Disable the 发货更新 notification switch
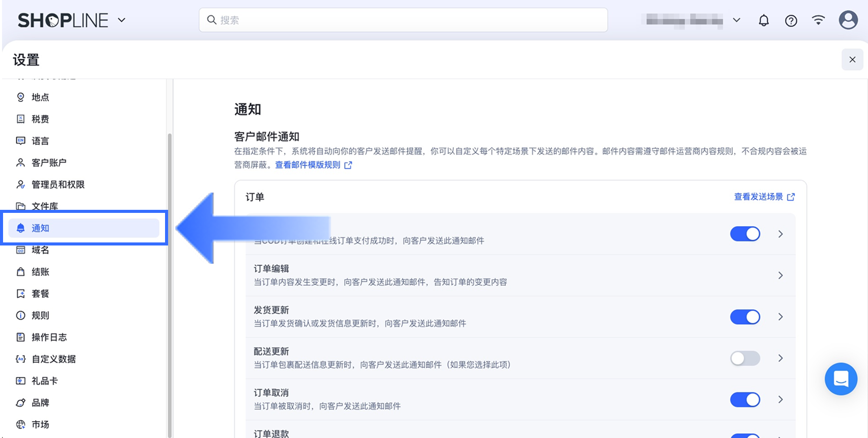 (x=745, y=317)
